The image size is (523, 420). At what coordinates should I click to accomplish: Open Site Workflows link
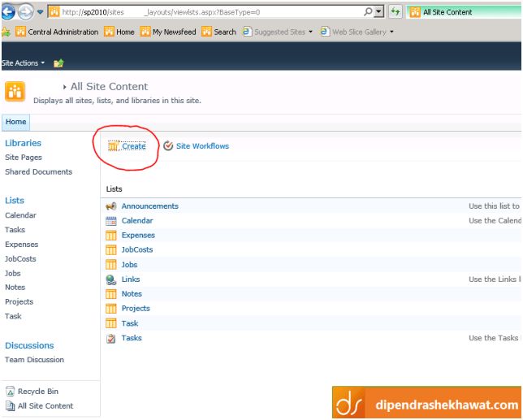[x=202, y=146]
